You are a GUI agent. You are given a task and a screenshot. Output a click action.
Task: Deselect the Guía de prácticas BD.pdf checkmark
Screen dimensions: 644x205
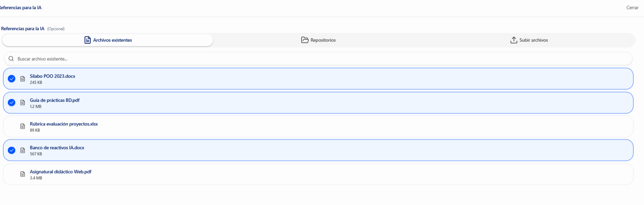[12, 102]
